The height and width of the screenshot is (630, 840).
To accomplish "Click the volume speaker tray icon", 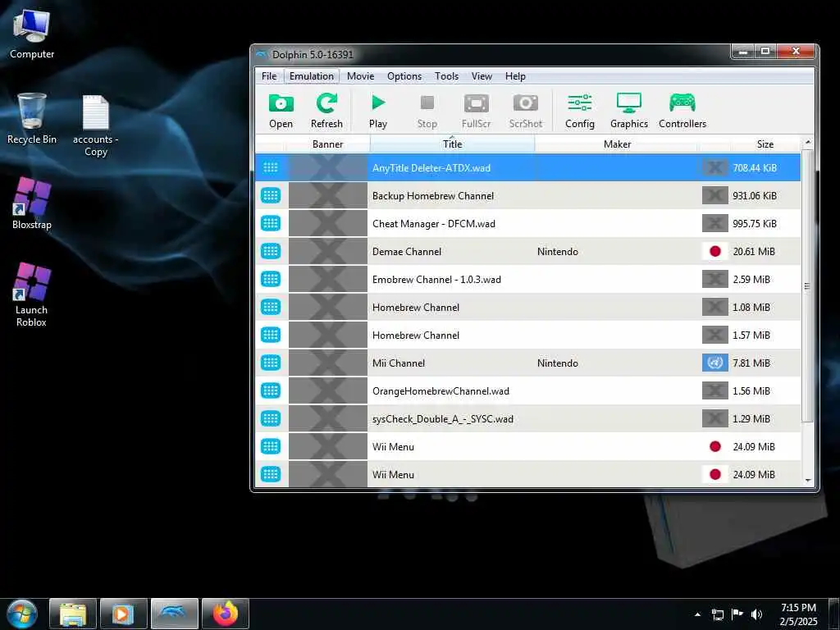I will tap(756, 614).
